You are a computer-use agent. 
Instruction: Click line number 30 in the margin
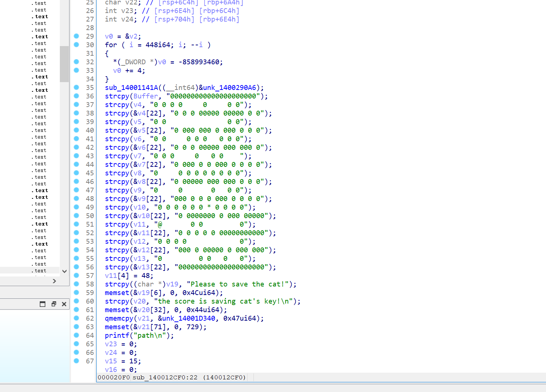coord(90,45)
